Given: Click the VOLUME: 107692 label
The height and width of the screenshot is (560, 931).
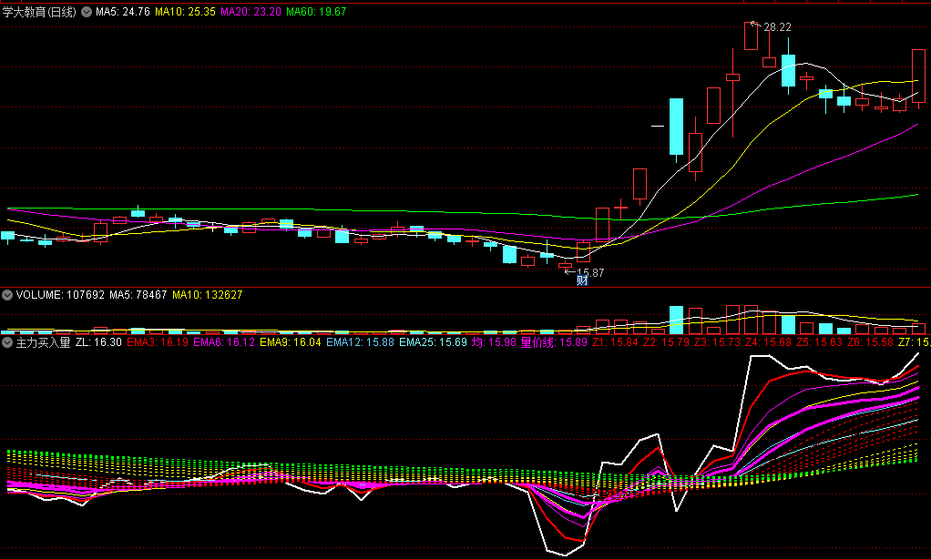Looking at the screenshot, I should [60, 295].
